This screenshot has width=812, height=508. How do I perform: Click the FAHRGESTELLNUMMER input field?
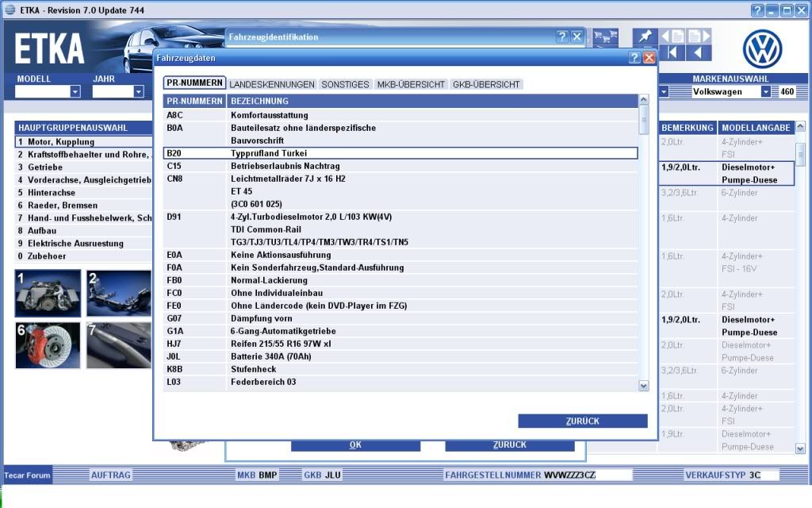[x=588, y=475]
